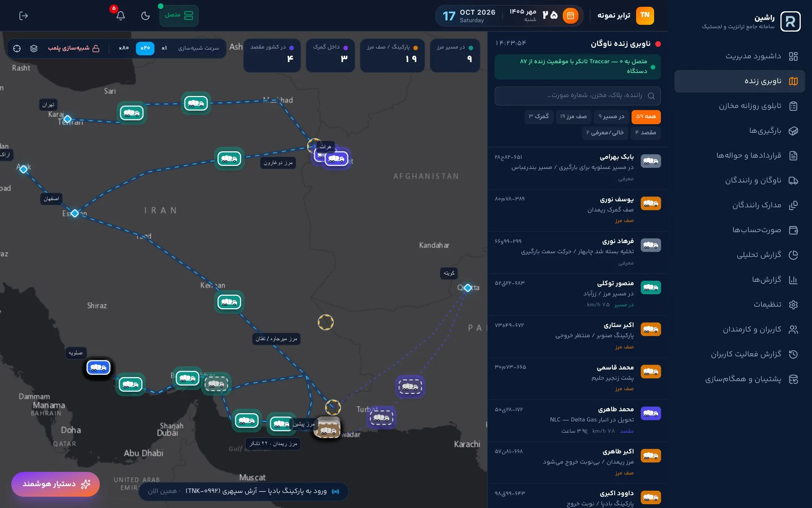
Task: Click the گزارش‌ها bar chart icon
Action: 793,280
